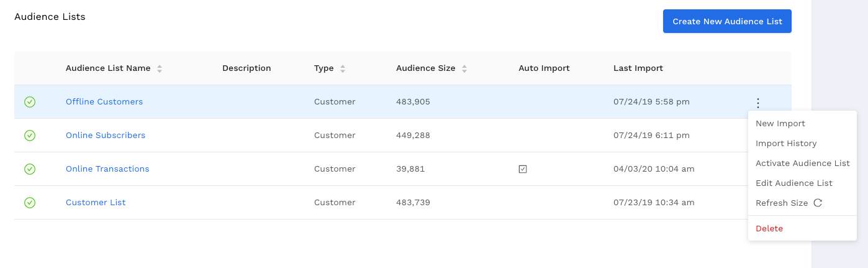Open the Online Subscribers link
Screen dimensions: 868x268
106,136
